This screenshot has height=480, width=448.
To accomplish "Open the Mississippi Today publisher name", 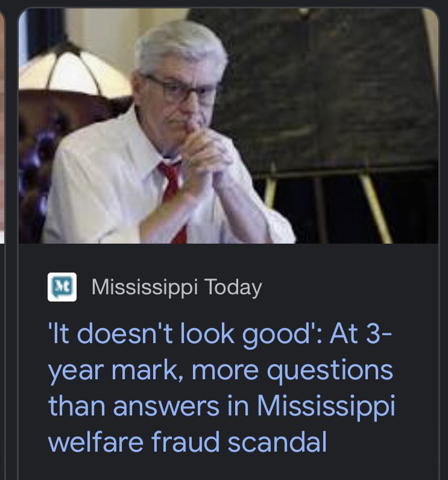I will coord(177,287).
